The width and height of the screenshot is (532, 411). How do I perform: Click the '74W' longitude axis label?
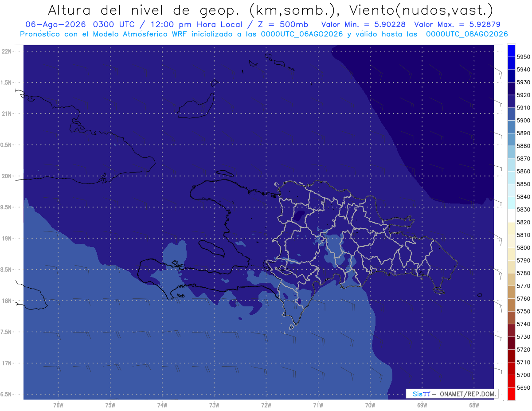tap(162, 405)
